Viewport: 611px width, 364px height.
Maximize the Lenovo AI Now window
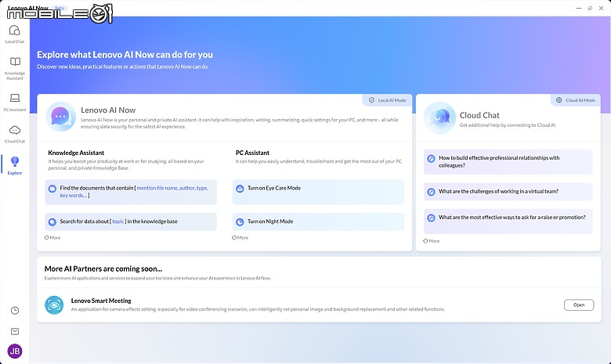click(x=590, y=8)
